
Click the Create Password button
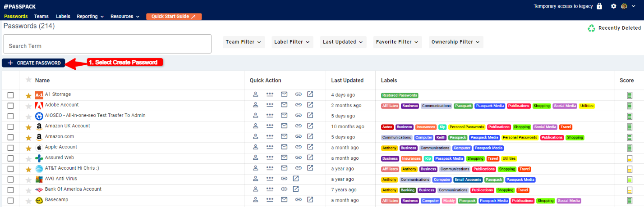point(34,63)
